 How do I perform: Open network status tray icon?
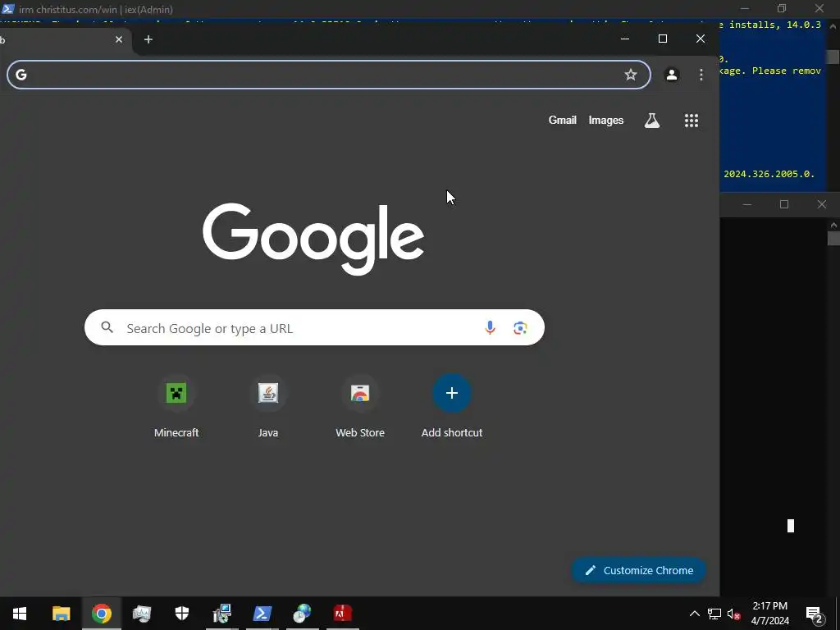714,614
